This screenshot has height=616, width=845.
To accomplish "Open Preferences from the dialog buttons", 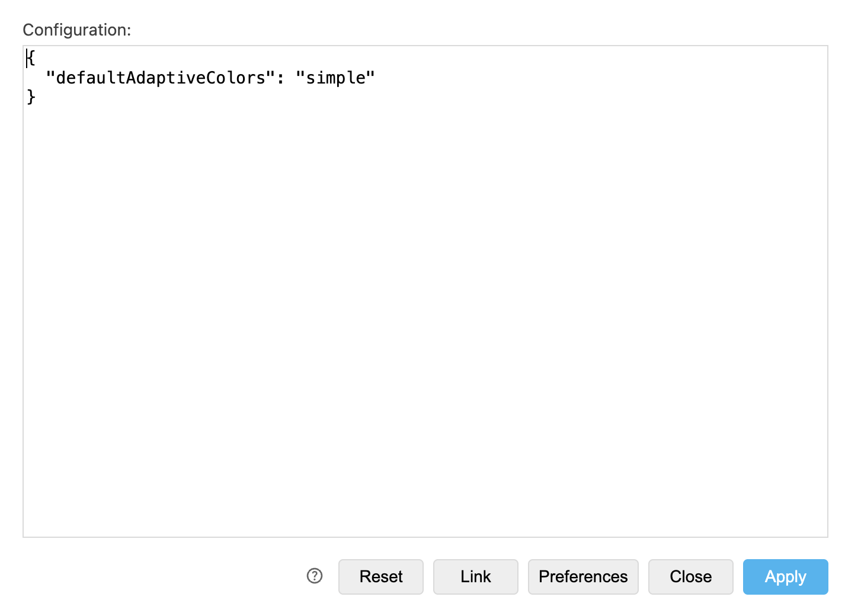I will click(x=583, y=576).
